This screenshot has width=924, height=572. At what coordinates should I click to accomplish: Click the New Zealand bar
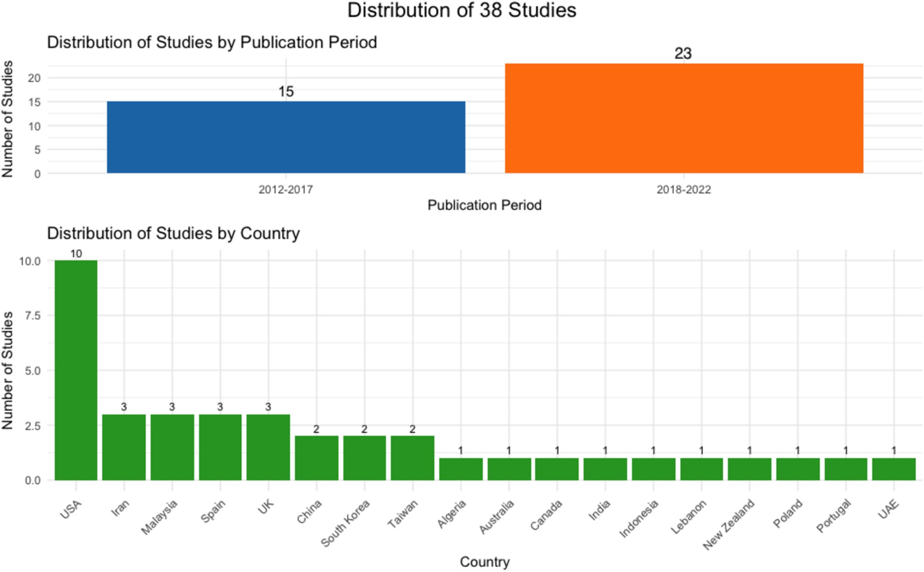coord(750,469)
